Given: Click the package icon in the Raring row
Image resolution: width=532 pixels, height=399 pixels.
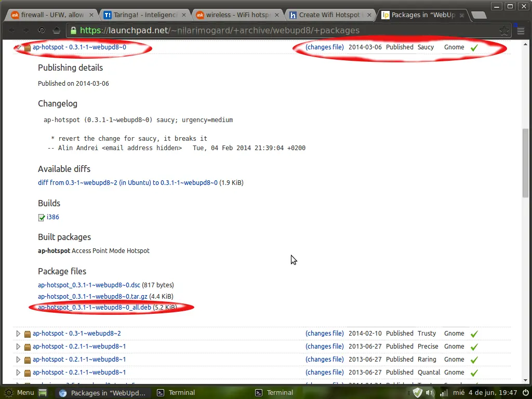Looking at the screenshot, I should (x=28, y=360).
